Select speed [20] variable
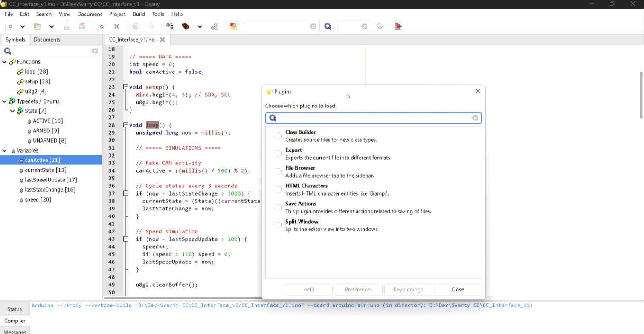 click(x=38, y=200)
